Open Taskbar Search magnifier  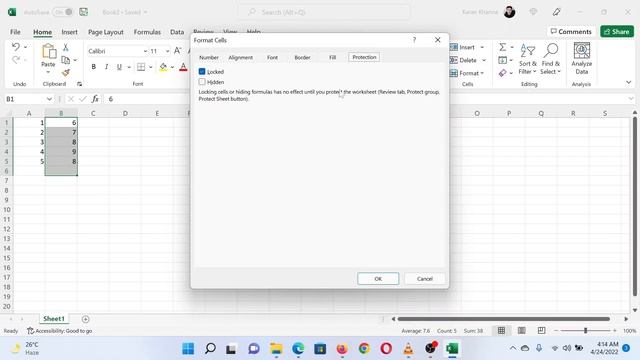tap(210, 349)
